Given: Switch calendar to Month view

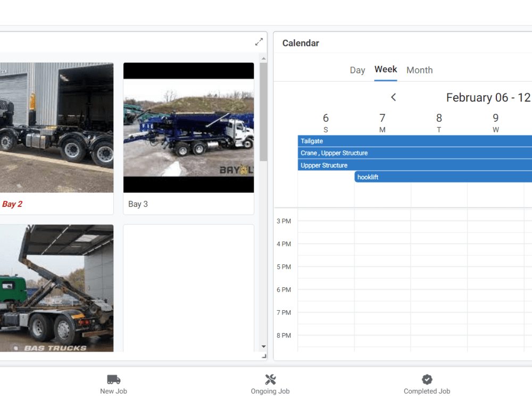Looking at the screenshot, I should pyautogui.click(x=419, y=70).
